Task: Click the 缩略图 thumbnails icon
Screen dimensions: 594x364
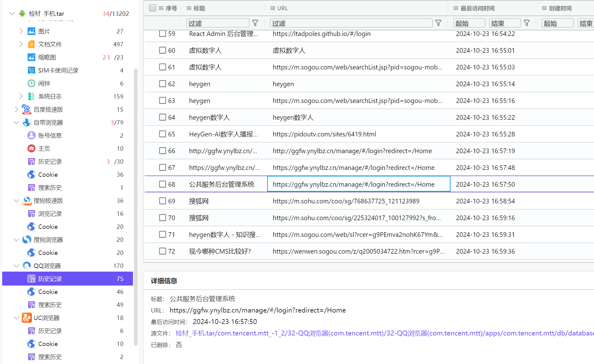Action: point(31,57)
